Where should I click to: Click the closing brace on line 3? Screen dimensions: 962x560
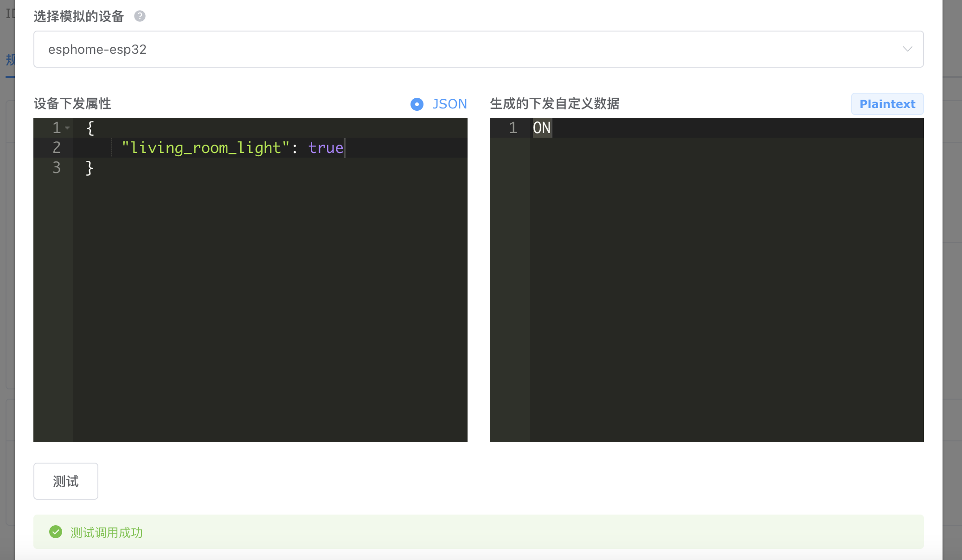tap(90, 168)
